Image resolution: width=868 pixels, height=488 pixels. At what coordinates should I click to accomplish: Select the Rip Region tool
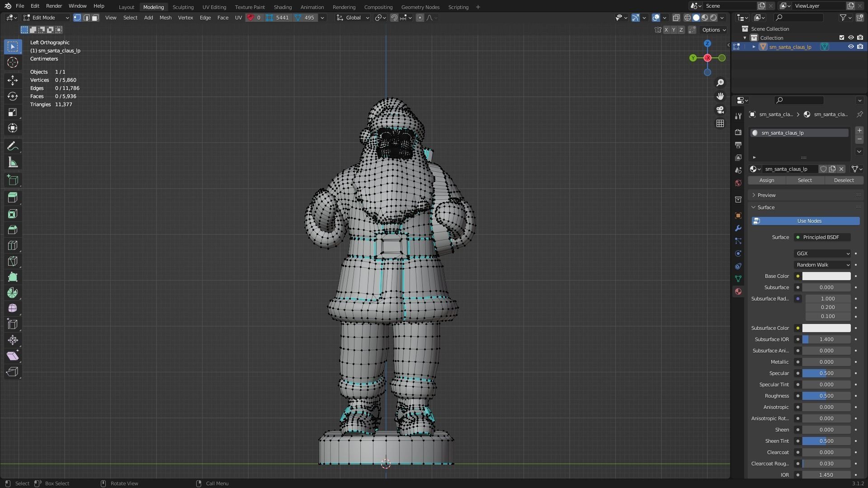[13, 372]
